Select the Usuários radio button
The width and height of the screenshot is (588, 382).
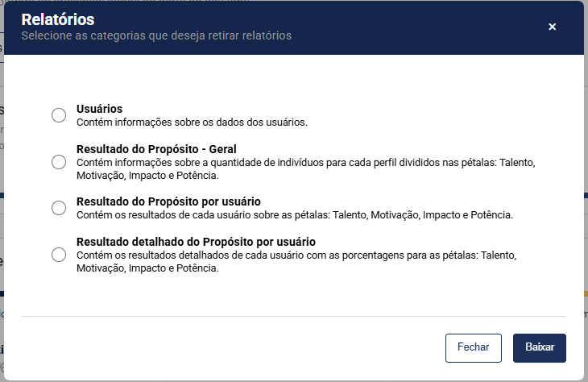pos(59,115)
